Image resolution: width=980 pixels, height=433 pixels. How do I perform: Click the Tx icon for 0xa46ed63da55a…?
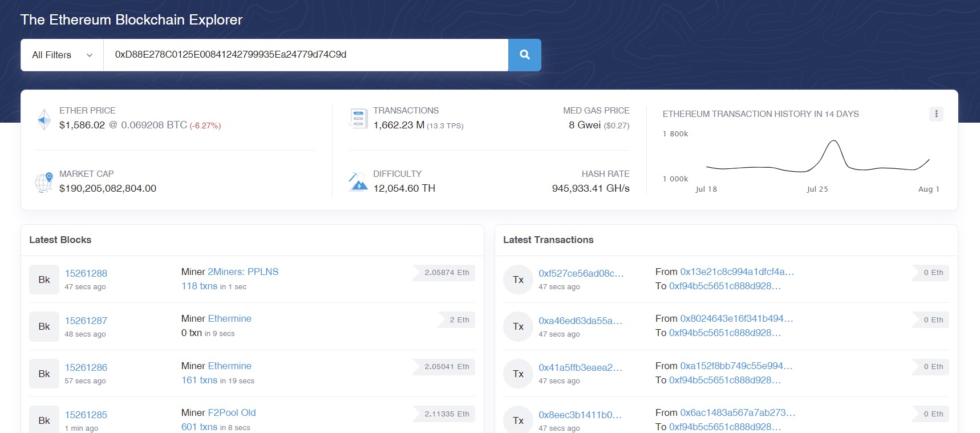pos(518,326)
